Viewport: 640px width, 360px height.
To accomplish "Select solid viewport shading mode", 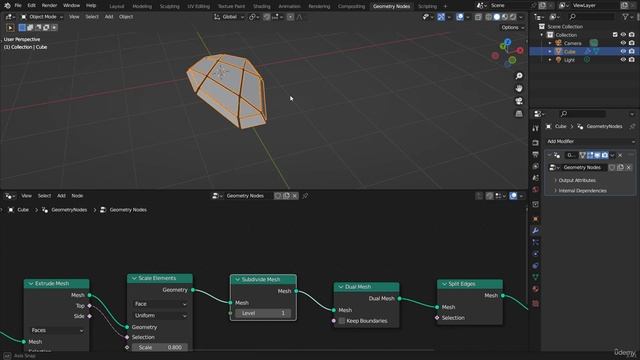I will [x=497, y=17].
